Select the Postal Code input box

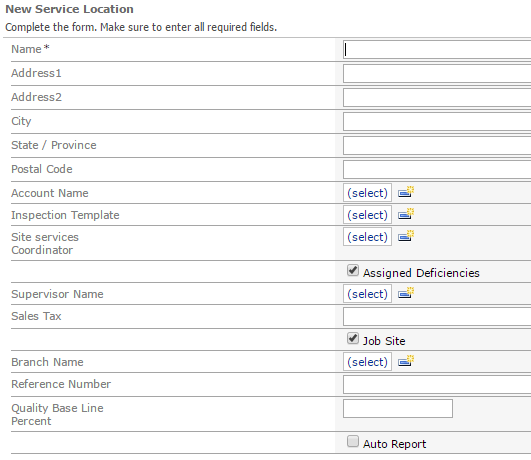click(437, 170)
